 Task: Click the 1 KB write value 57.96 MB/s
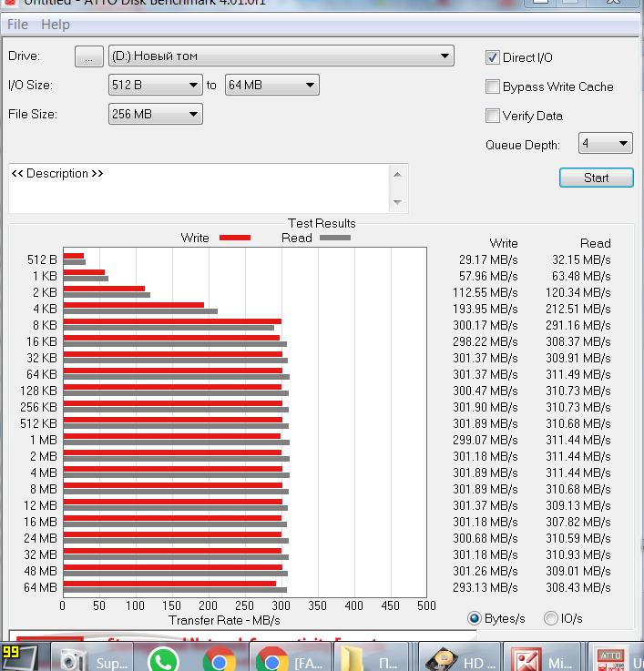488,276
